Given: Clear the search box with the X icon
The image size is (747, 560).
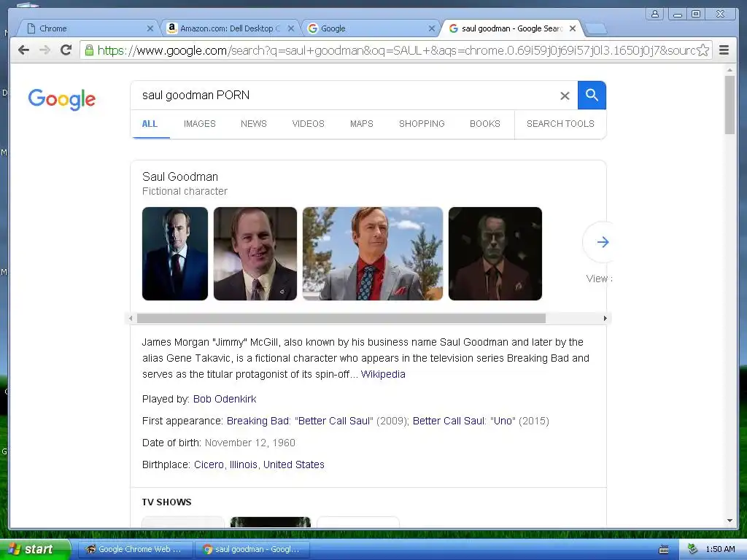Looking at the screenshot, I should (565, 96).
